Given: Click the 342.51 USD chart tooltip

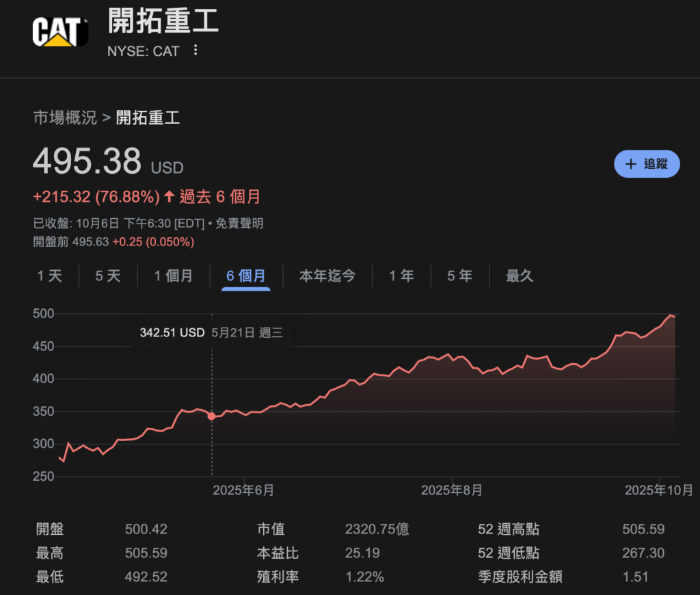Looking at the screenshot, I should click(x=211, y=333).
